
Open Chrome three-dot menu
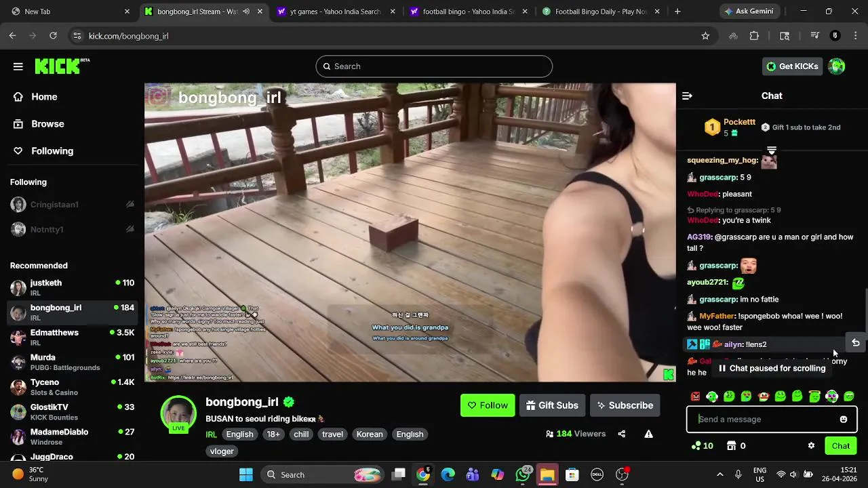tap(855, 36)
